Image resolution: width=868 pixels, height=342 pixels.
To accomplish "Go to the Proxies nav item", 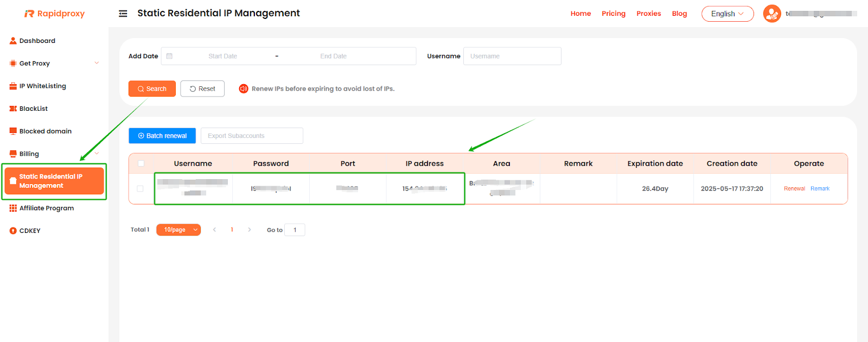I will pyautogui.click(x=648, y=14).
